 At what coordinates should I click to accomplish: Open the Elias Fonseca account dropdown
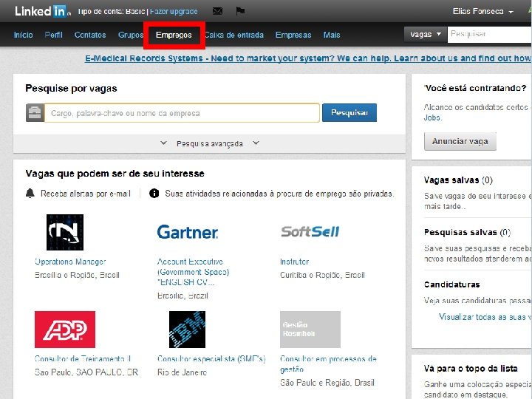pyautogui.click(x=482, y=11)
